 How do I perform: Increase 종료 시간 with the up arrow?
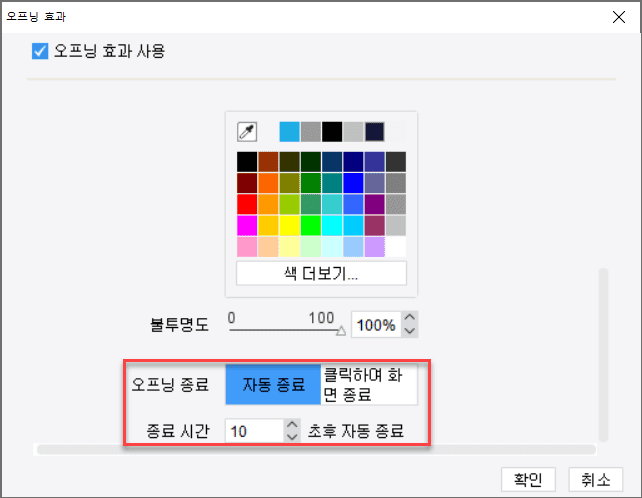click(292, 425)
